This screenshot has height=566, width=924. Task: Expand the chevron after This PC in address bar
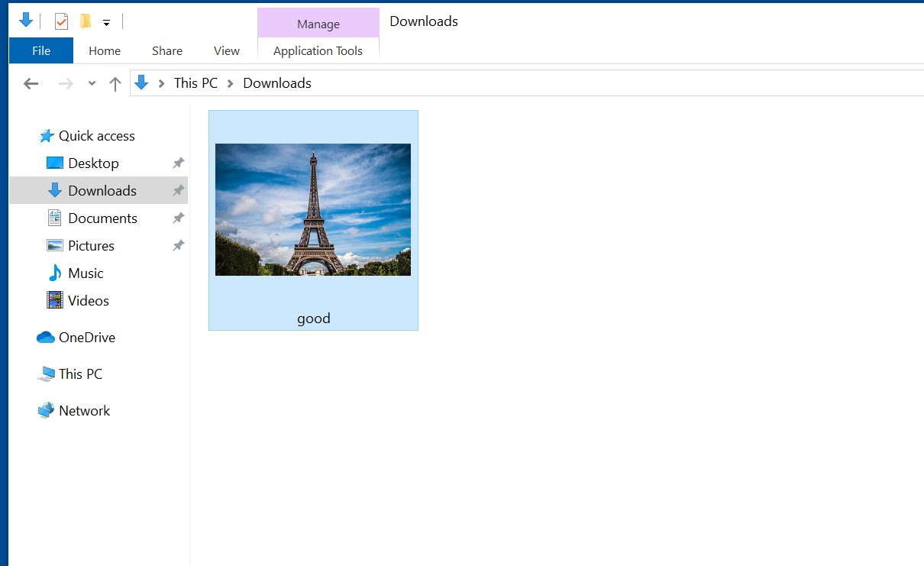[230, 83]
